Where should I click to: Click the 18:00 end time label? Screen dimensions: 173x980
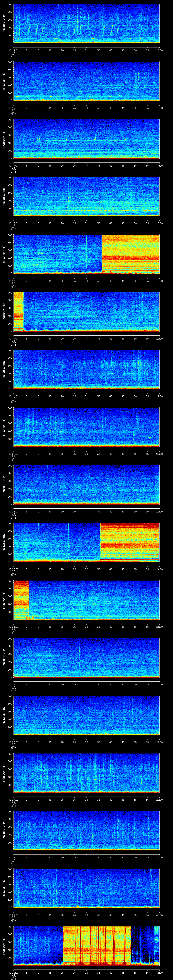point(160,223)
